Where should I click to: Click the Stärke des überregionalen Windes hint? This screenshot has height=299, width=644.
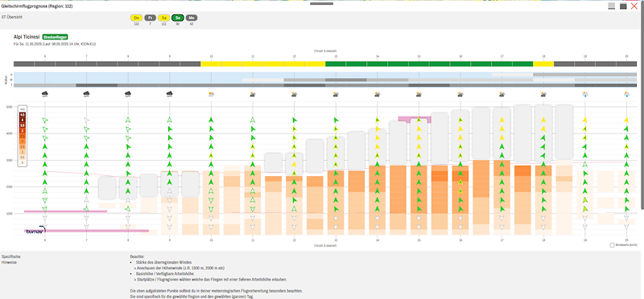pyautogui.click(x=163, y=262)
